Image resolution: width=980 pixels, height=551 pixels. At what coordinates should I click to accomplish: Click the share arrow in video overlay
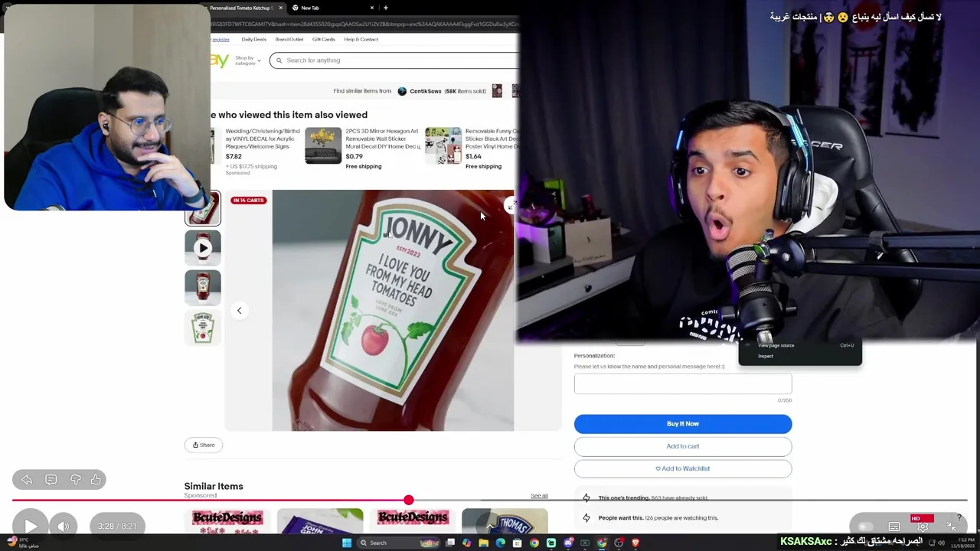[27, 480]
